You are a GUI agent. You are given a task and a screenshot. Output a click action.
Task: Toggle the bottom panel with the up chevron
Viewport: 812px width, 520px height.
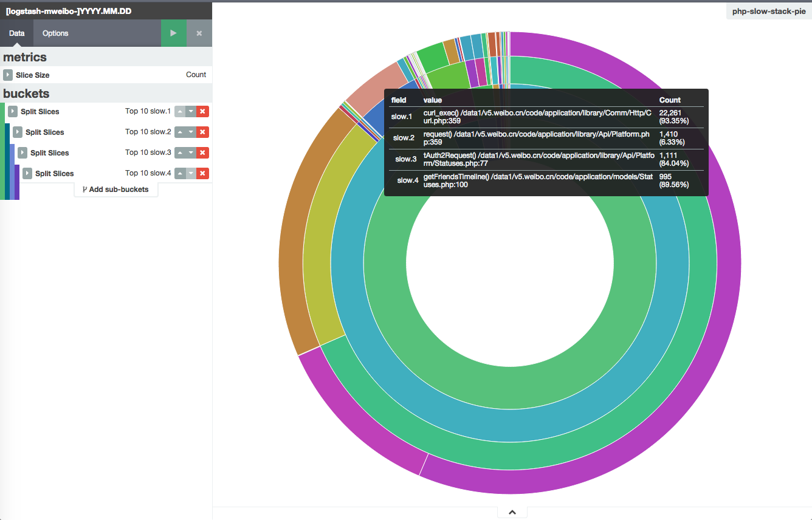point(512,513)
